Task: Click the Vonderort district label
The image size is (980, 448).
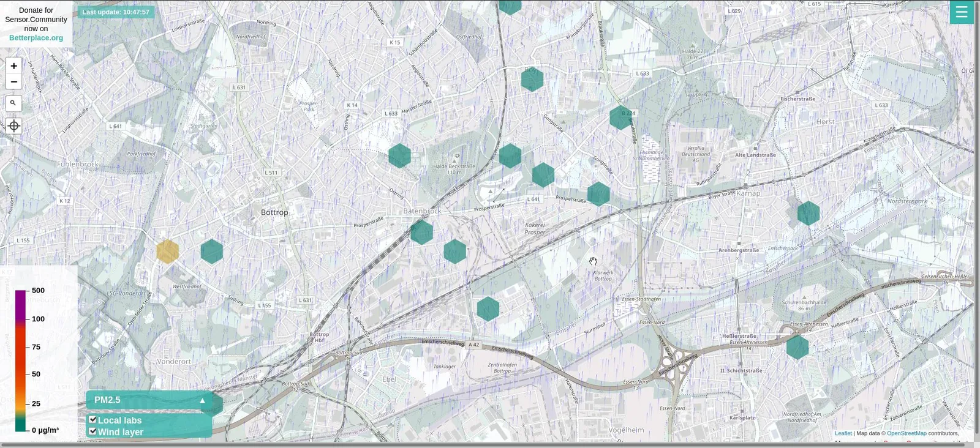Action: point(174,362)
